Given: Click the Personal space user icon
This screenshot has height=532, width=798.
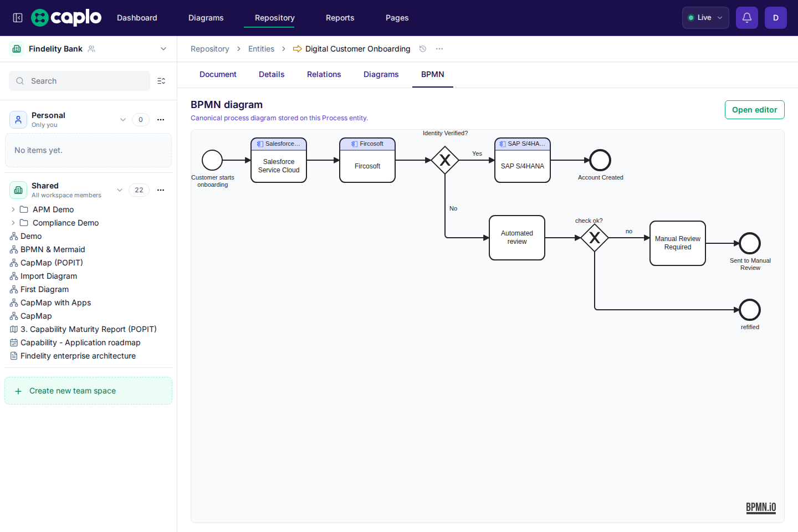Looking at the screenshot, I should [x=18, y=120].
